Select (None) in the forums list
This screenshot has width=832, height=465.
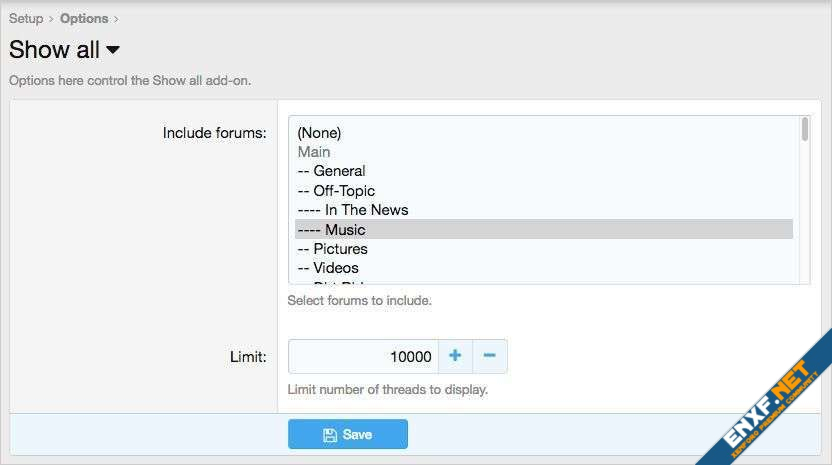click(319, 132)
